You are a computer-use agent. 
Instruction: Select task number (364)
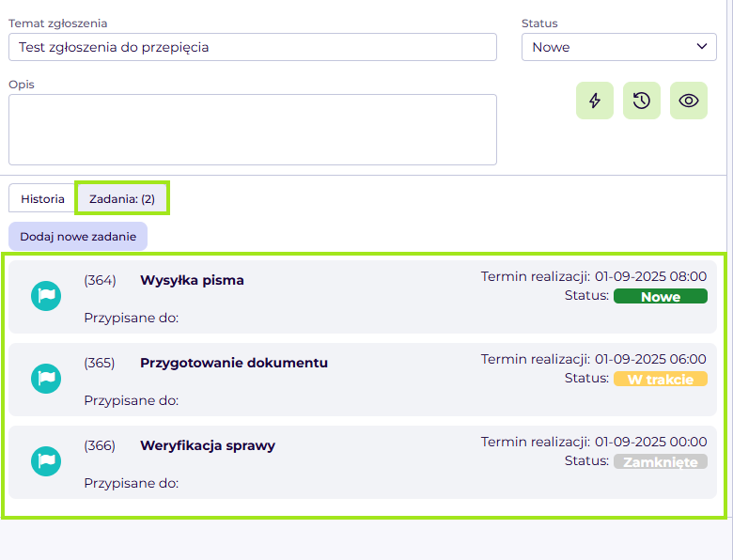[100, 280]
